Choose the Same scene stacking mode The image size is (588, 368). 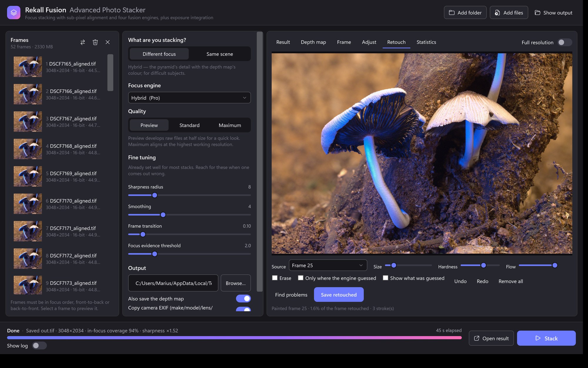[220, 54]
